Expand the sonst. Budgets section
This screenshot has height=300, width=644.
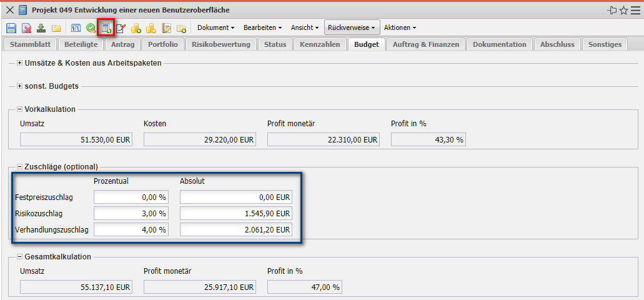(x=20, y=86)
